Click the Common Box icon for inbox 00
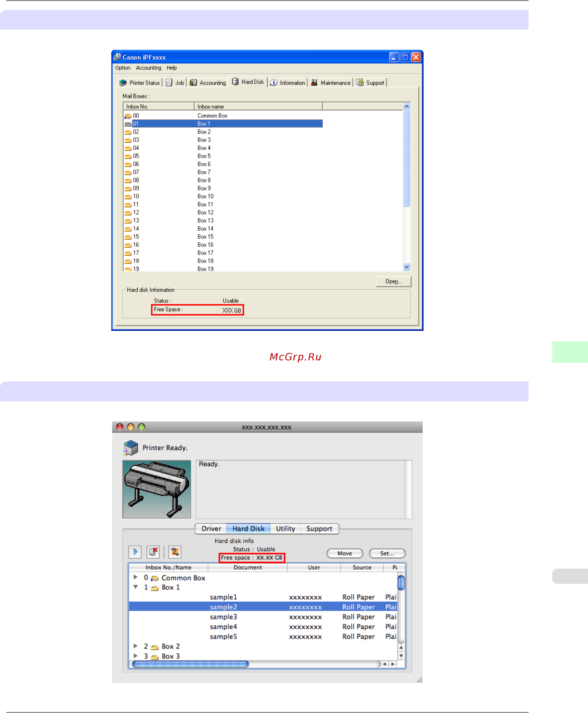This screenshot has width=588, height=713. 128,116
